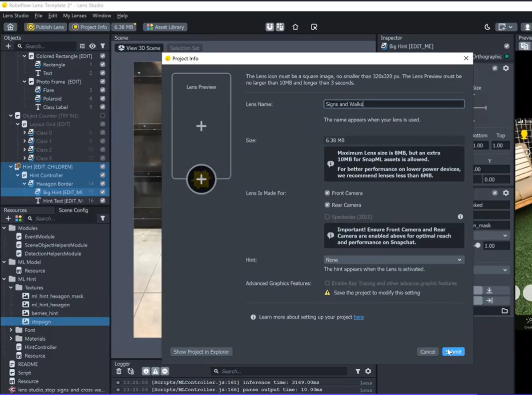Switch to the Selection Set tab
This screenshot has height=395, width=532.
[x=185, y=48]
